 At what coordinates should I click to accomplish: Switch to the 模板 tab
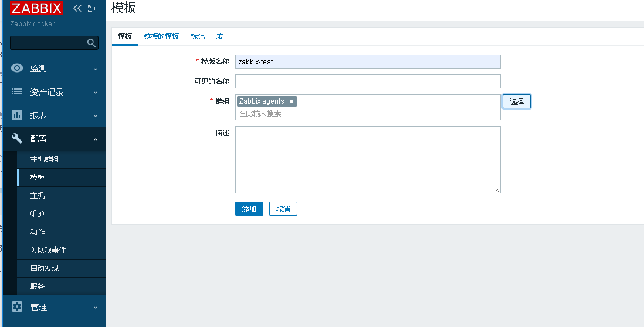click(x=125, y=36)
